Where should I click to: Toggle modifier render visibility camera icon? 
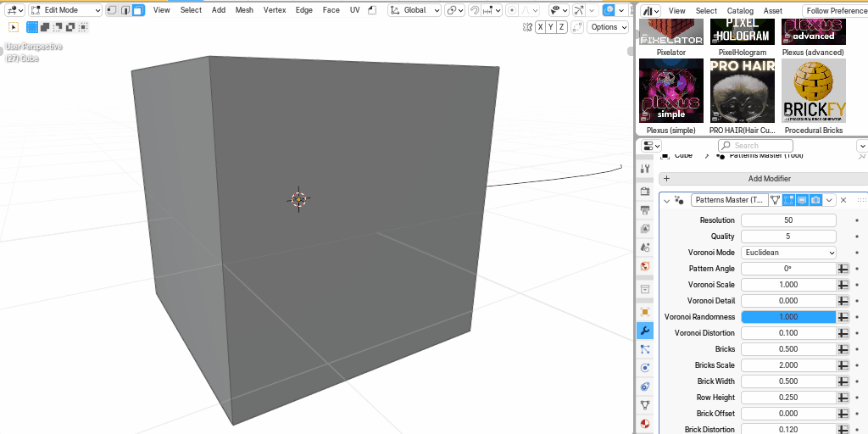click(815, 200)
